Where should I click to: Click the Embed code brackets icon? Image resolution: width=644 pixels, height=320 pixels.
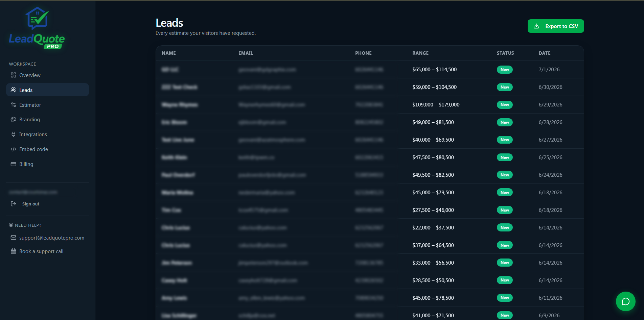(14, 149)
